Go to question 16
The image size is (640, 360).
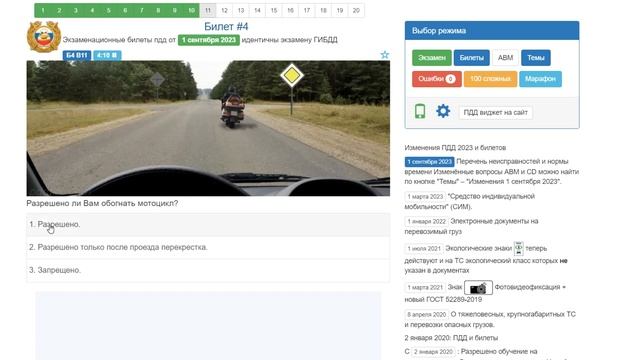(x=290, y=11)
